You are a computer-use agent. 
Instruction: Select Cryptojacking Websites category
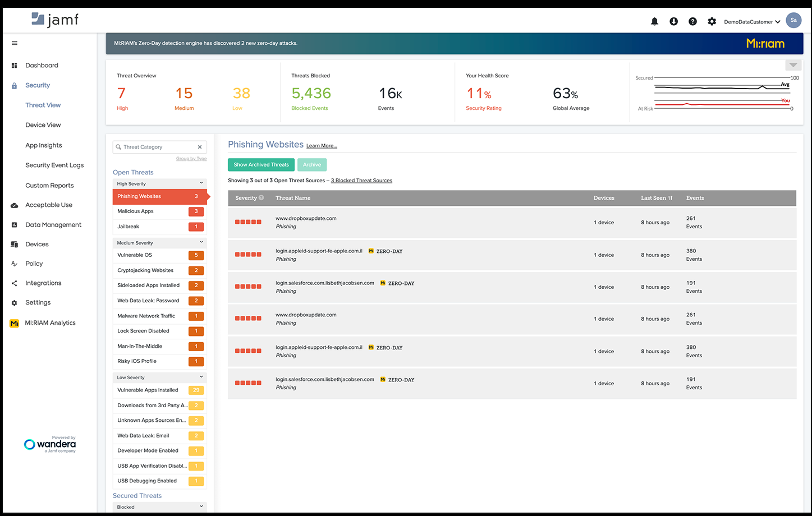click(159, 270)
